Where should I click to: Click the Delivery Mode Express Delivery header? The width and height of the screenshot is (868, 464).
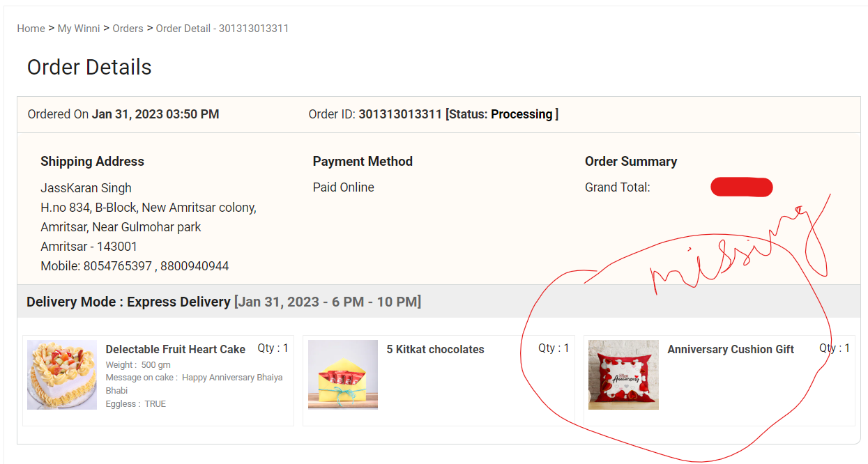pyautogui.click(x=128, y=302)
